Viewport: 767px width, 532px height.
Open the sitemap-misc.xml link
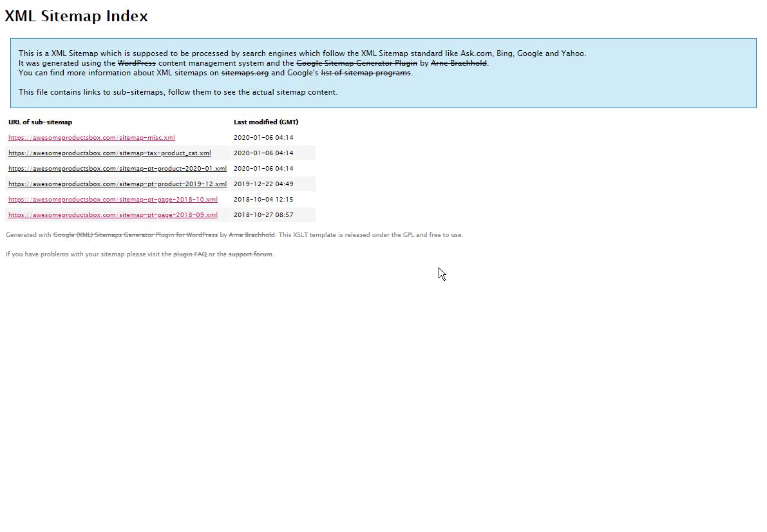tap(91, 138)
